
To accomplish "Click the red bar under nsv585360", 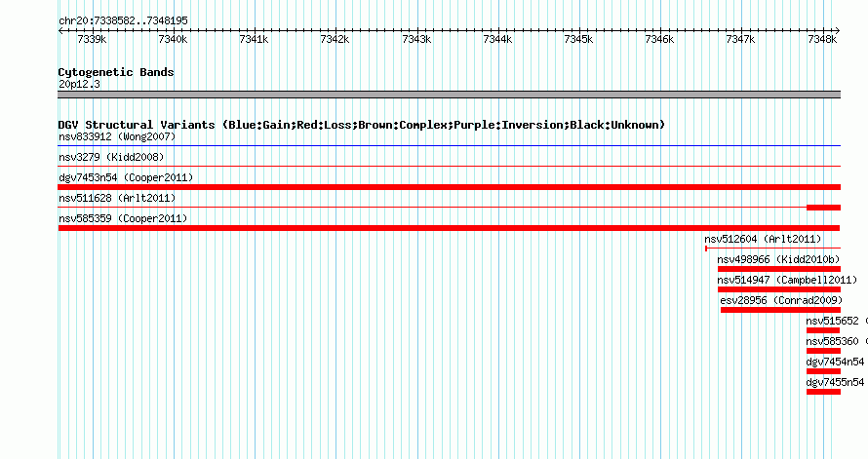I will pos(824,351).
